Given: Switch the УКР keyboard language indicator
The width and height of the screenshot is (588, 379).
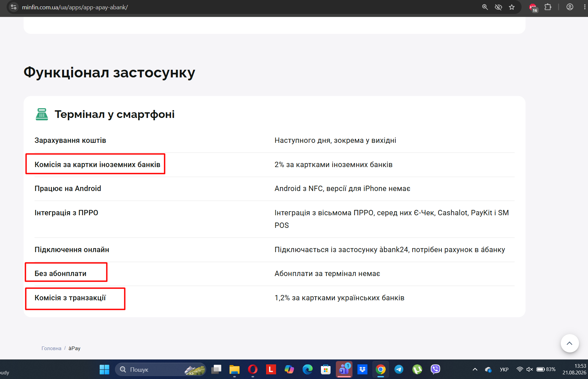Looking at the screenshot, I should (504, 369).
